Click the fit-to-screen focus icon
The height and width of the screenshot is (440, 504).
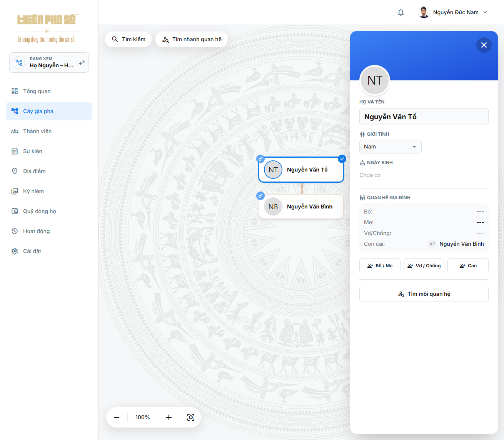(x=191, y=417)
